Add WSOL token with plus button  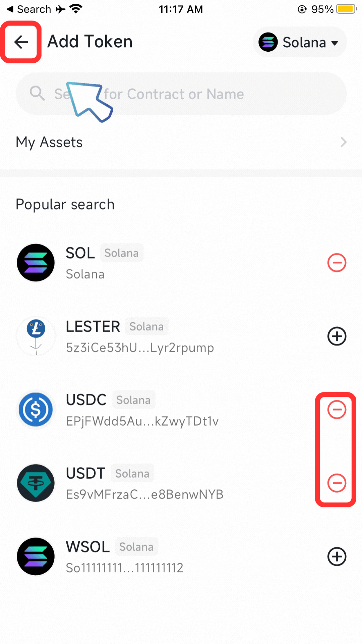point(337,556)
